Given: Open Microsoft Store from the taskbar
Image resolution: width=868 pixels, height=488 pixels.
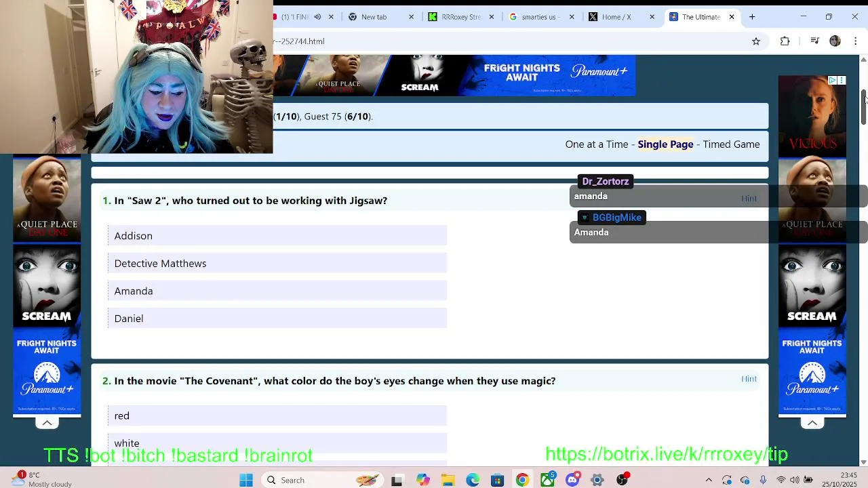Looking at the screenshot, I should 497,481.
